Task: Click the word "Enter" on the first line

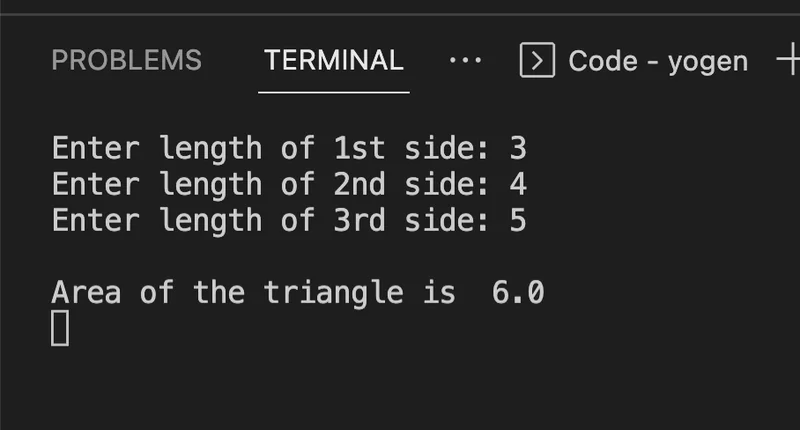Action: pos(96,149)
